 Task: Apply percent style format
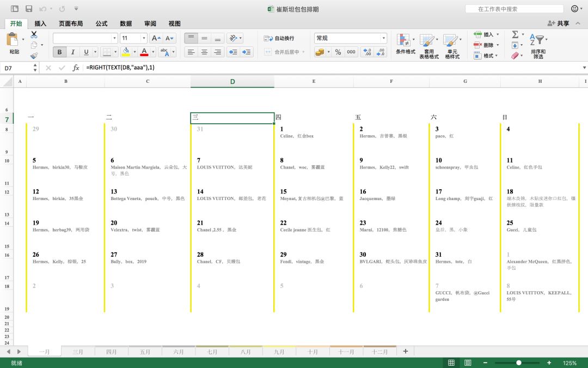pyautogui.click(x=338, y=52)
